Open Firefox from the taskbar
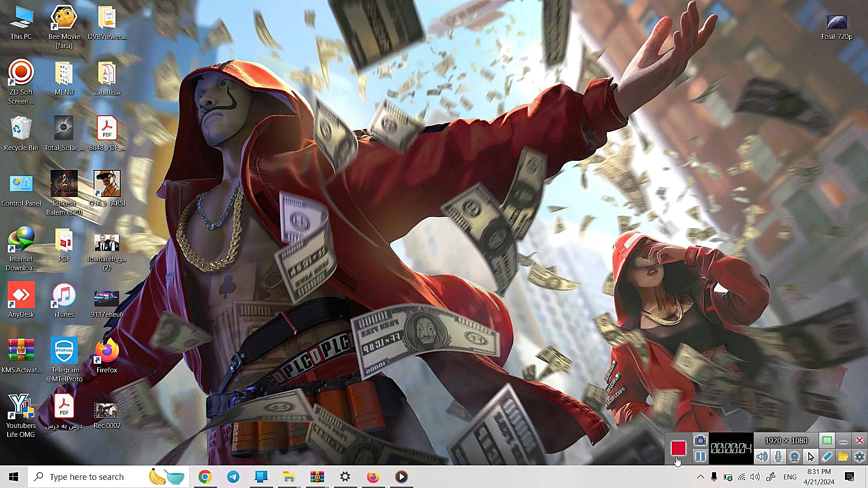The width and height of the screenshot is (868, 488). tap(373, 477)
